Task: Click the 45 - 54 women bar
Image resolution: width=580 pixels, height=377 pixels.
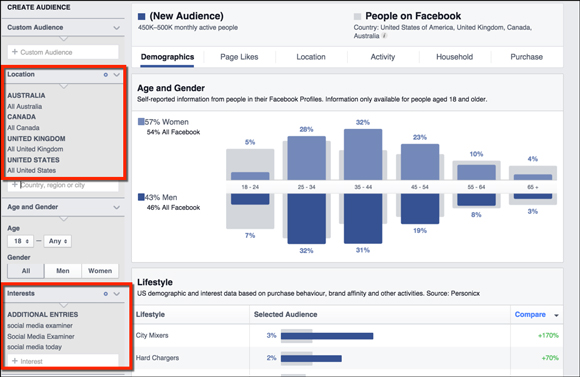Action: point(420,162)
